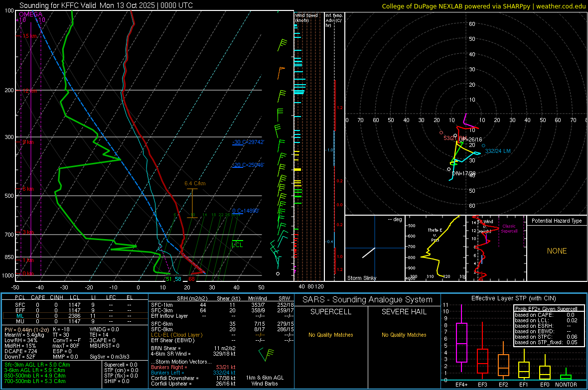Click the CINH column header

click(x=56, y=297)
